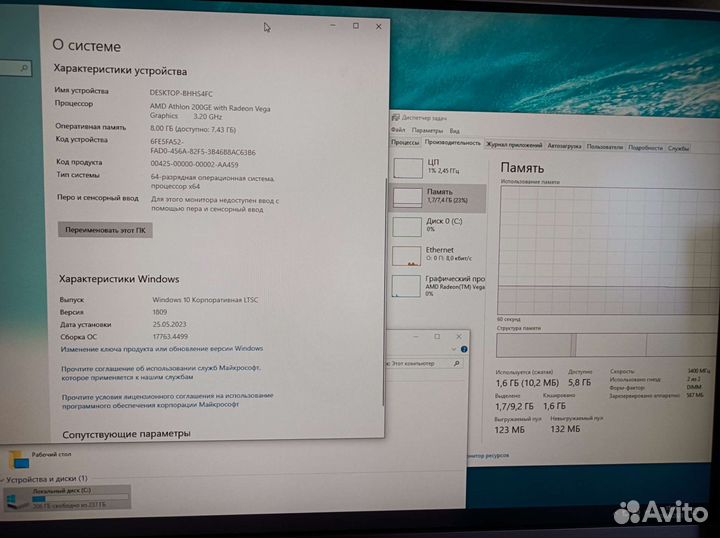720x538 pixels.
Task: Click the О системе window vertical scrollbar
Action: coord(384,291)
